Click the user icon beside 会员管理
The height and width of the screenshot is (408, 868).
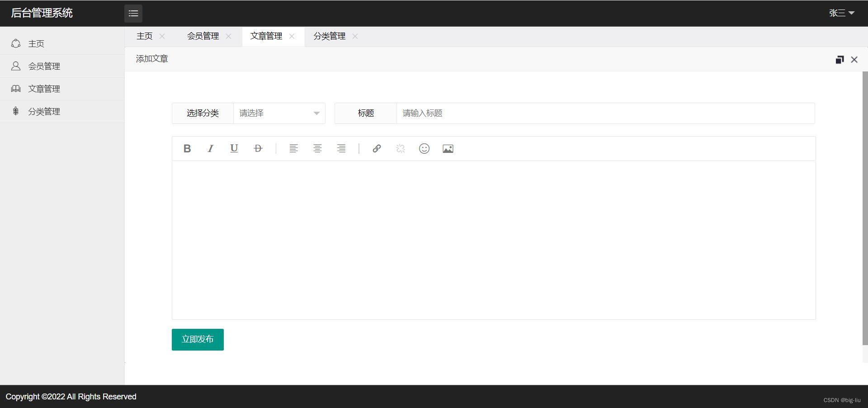pyautogui.click(x=16, y=66)
